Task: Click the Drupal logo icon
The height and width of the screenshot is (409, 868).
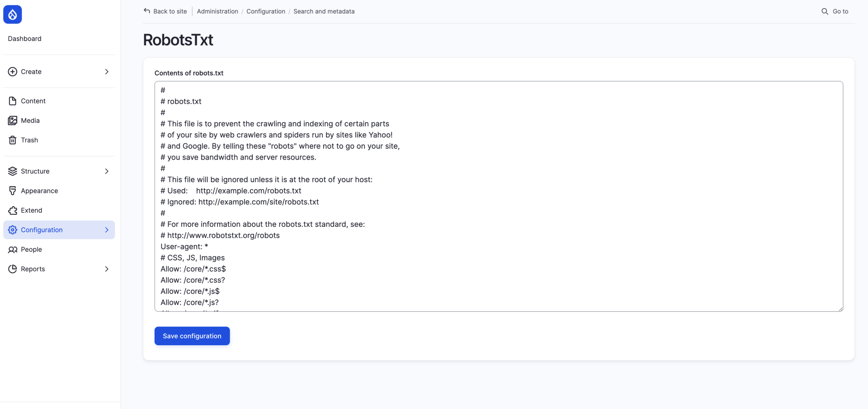Action: [x=13, y=14]
